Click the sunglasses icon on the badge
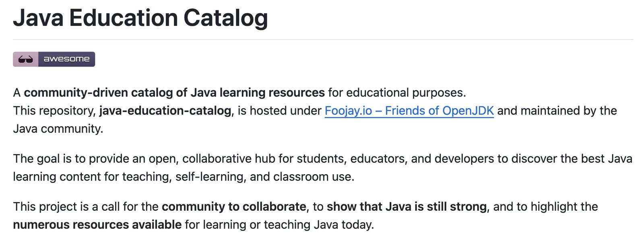 click(x=25, y=59)
